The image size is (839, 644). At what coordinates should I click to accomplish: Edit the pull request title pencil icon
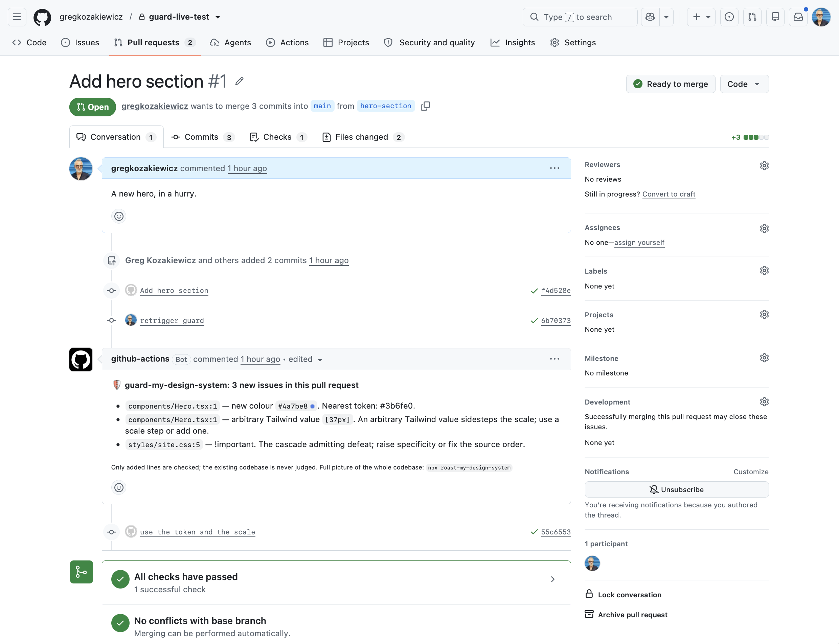point(239,81)
